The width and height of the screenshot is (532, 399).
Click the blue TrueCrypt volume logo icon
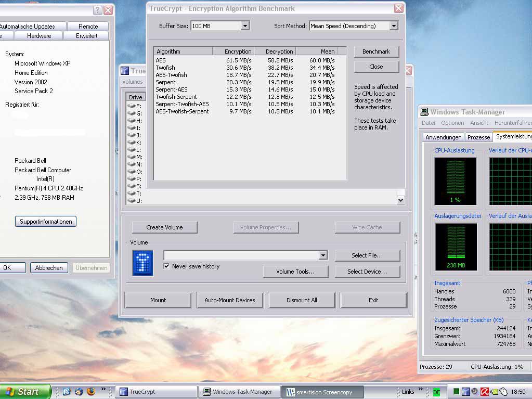[x=142, y=263]
